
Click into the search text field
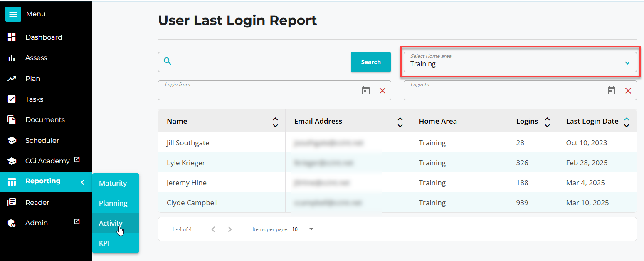[262, 62]
